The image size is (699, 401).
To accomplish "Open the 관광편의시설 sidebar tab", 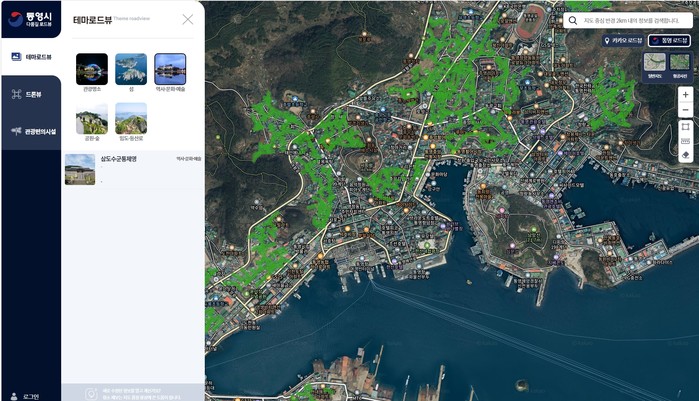I will click(31, 131).
